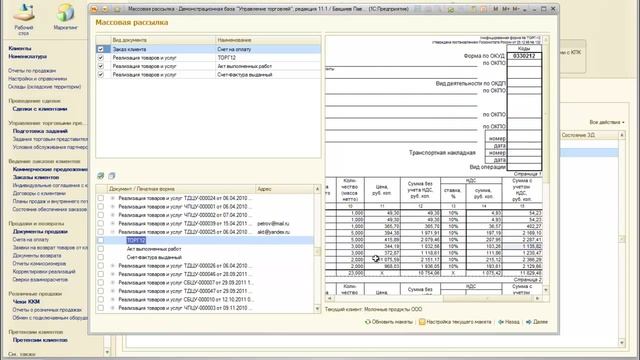The image size is (640, 360).
Task: Open Коммерческие предложения link in navigation
Action: point(50,169)
